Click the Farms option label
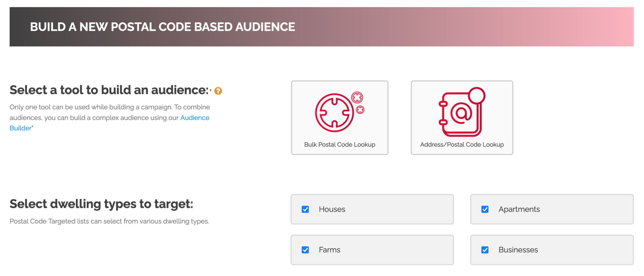Screen dimensions: 644x276 point(329,250)
